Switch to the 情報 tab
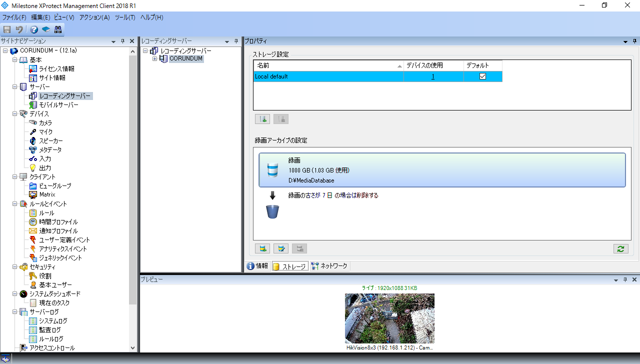Screen dimensions: 640x364 pyautogui.click(x=257, y=266)
